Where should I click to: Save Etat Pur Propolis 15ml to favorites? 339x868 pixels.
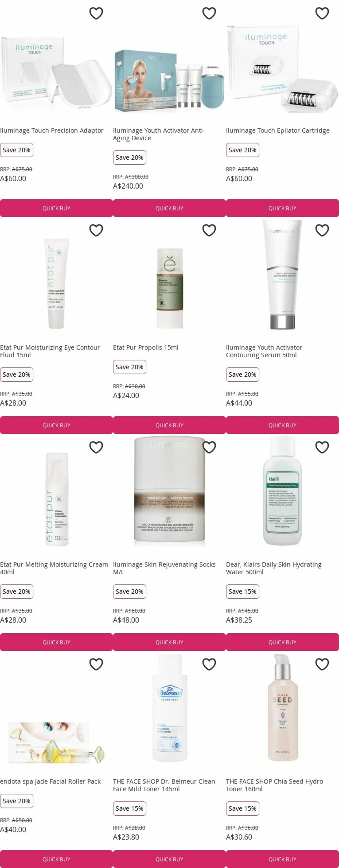(x=209, y=231)
